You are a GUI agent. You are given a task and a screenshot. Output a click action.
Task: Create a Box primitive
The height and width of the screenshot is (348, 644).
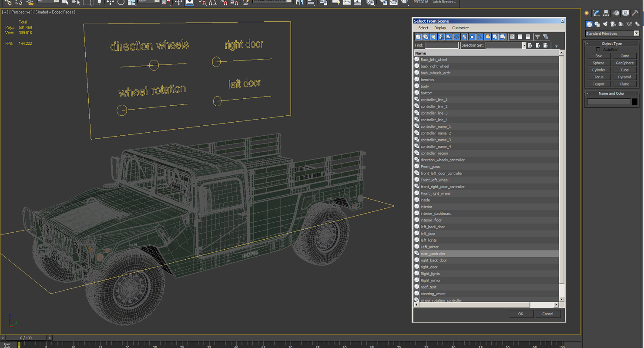pos(598,56)
